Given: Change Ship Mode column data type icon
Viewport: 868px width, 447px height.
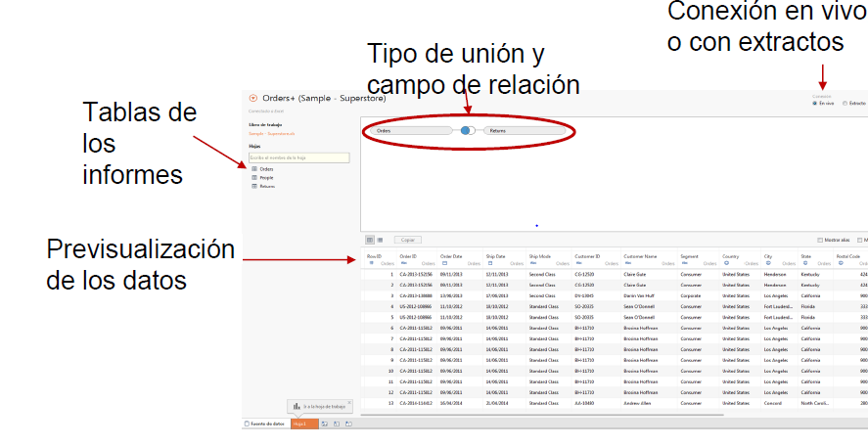Looking at the screenshot, I should 532,263.
